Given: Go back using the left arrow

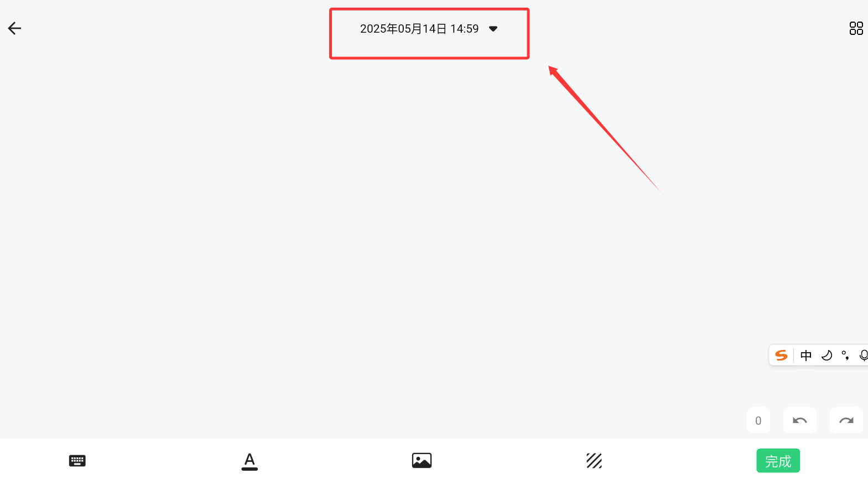Looking at the screenshot, I should click(x=14, y=28).
